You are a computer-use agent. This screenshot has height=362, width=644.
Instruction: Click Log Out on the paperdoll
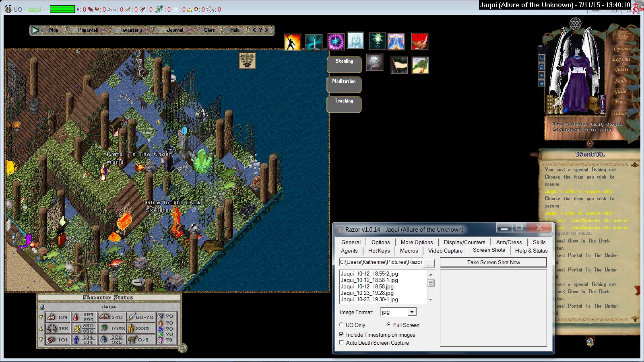pyautogui.click(x=622, y=59)
